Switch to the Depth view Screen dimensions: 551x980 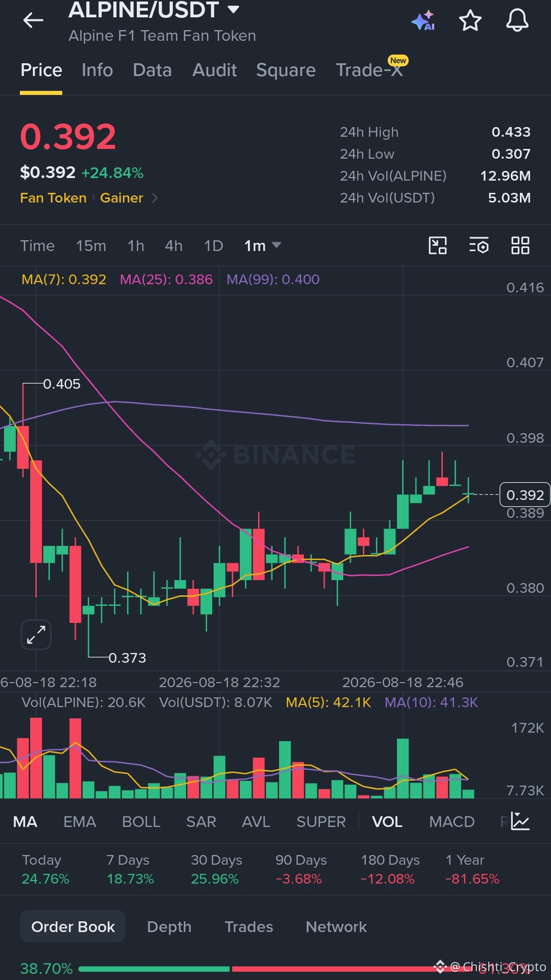coord(169,926)
